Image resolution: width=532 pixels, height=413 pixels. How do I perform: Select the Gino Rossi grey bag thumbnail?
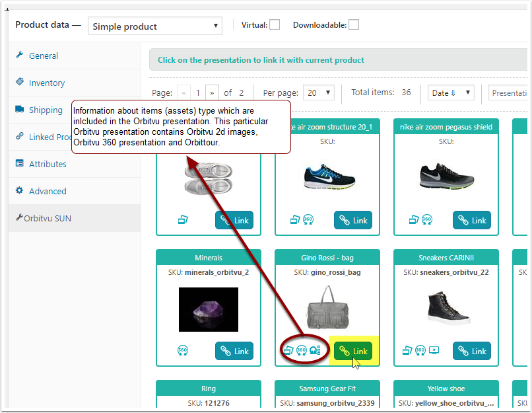pyautogui.click(x=327, y=307)
